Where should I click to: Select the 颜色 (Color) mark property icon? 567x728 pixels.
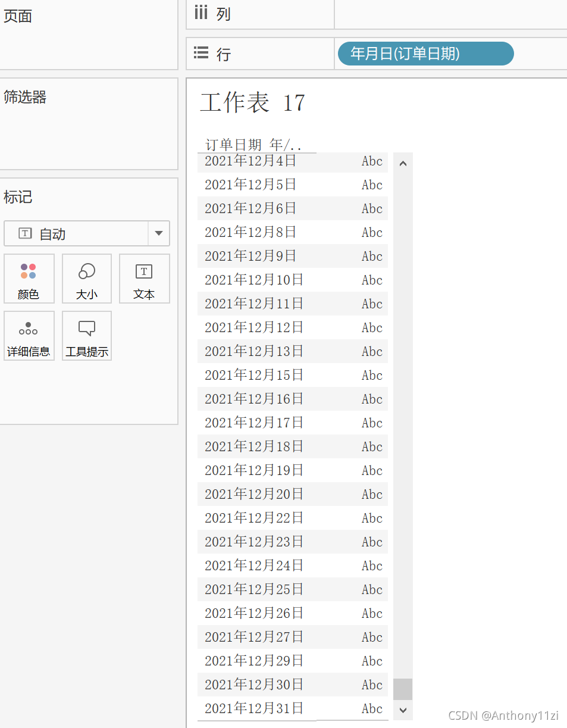(x=29, y=279)
